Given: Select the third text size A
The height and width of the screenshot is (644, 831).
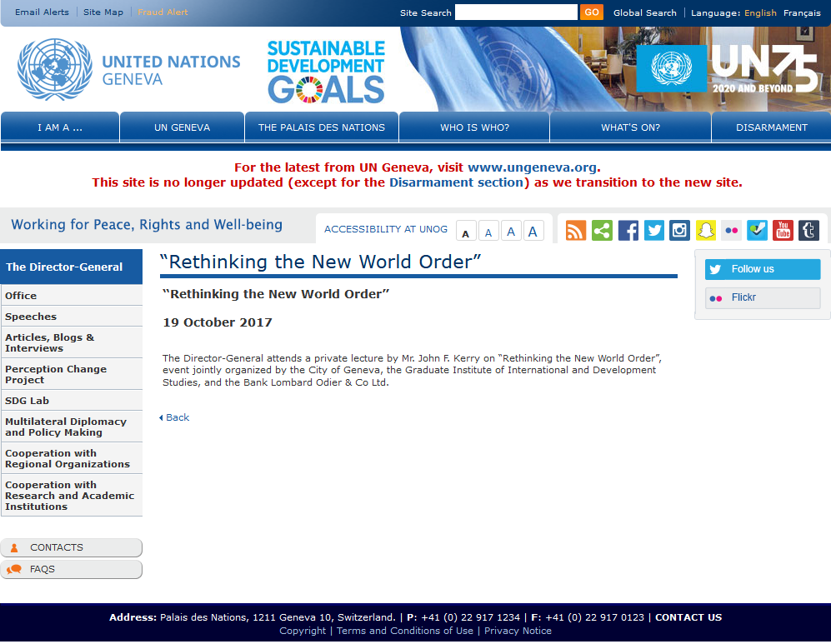Looking at the screenshot, I should (511, 231).
